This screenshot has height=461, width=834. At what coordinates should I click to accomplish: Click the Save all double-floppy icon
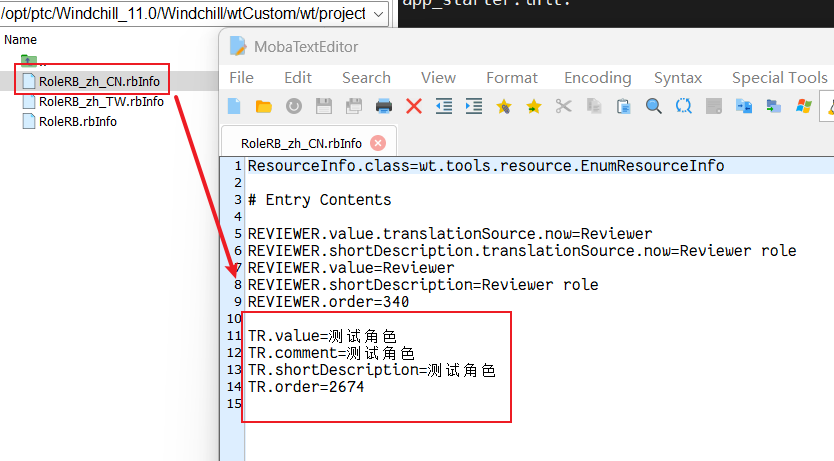pos(354,106)
